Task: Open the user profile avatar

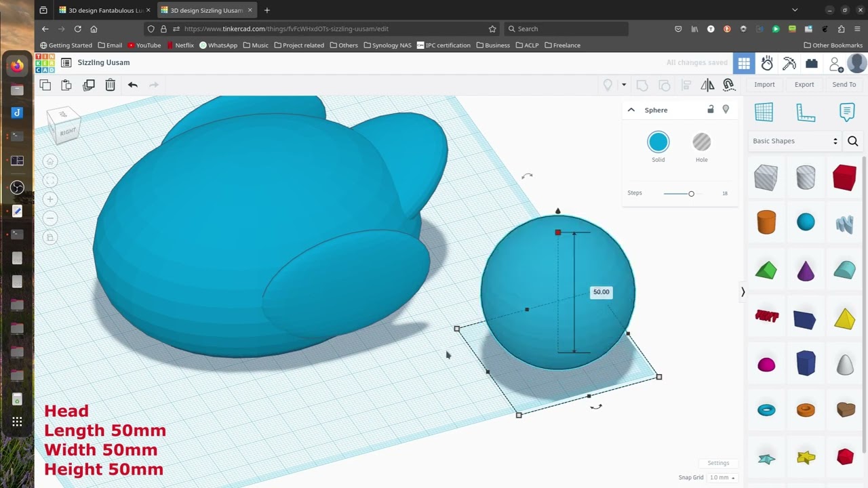Action: coord(856,63)
